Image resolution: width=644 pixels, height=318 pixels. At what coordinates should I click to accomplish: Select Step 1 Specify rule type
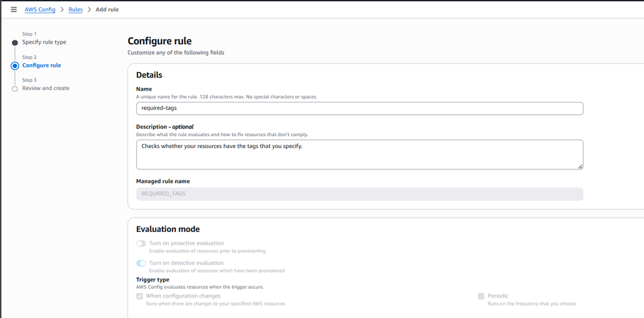[44, 42]
